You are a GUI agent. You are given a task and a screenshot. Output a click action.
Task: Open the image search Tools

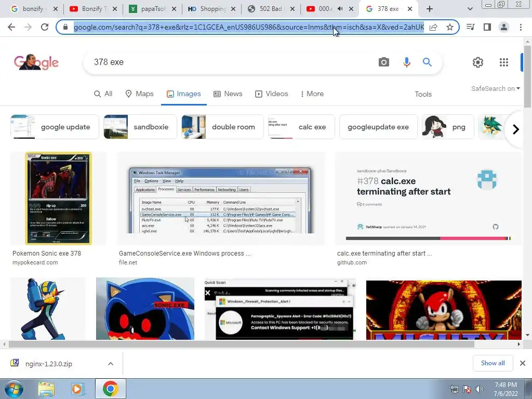(x=423, y=94)
